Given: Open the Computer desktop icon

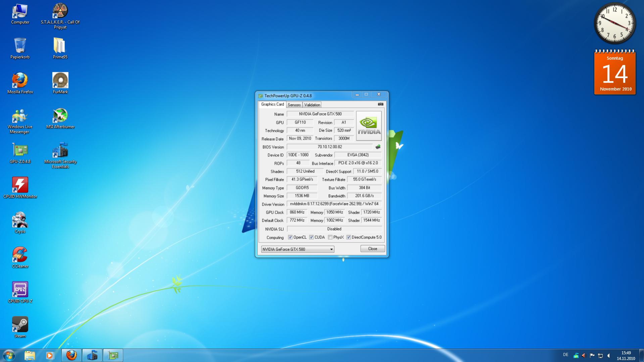Looking at the screenshot, I should pos(20,14).
